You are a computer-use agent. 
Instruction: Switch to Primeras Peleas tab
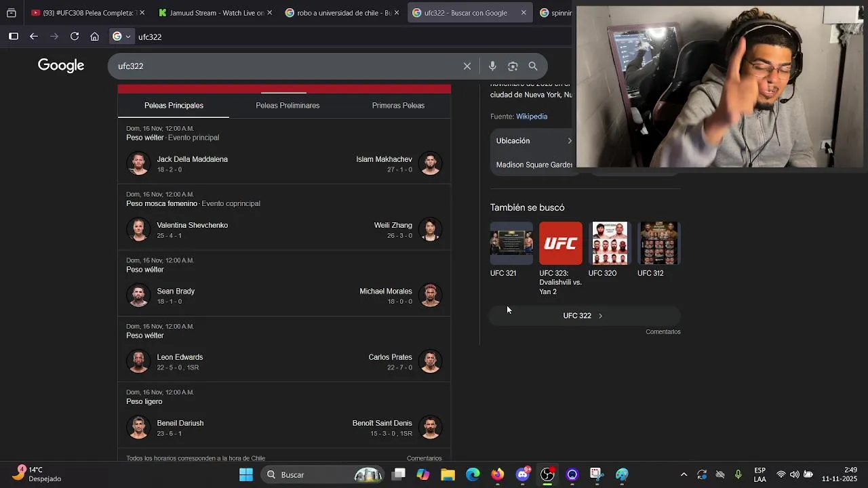pyautogui.click(x=398, y=105)
